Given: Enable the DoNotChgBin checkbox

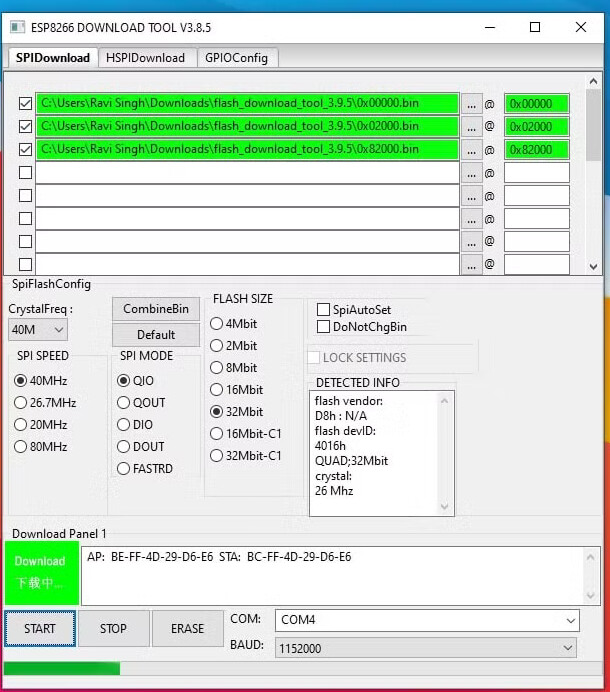Looking at the screenshot, I should click(x=324, y=327).
